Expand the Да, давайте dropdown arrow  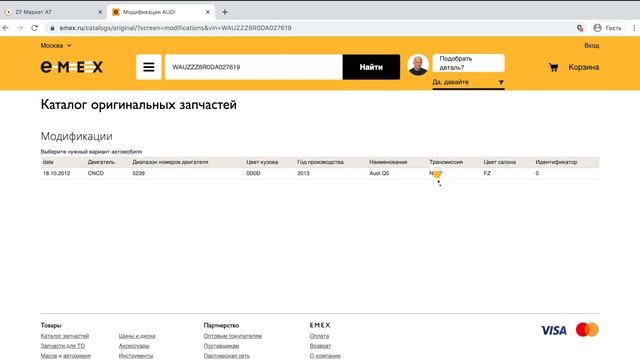[x=501, y=82]
